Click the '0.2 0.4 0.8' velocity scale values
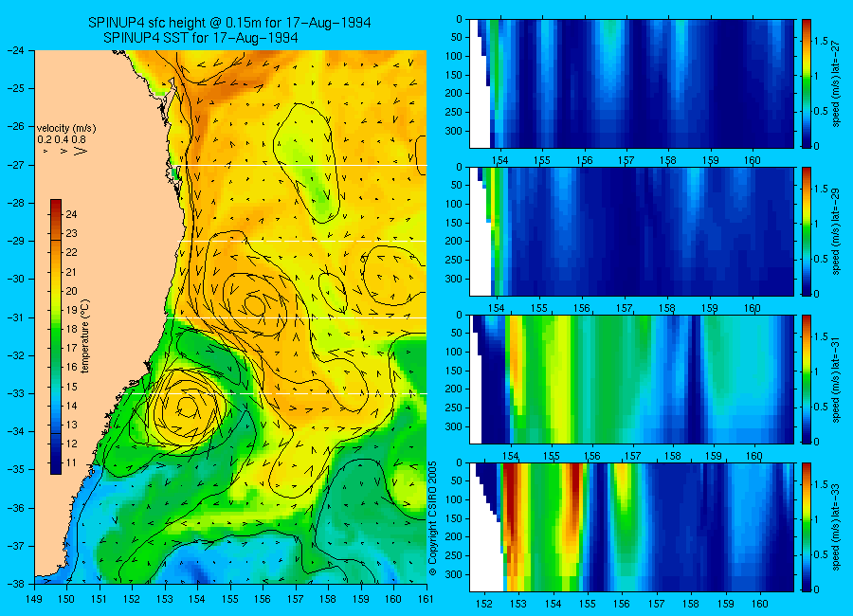Screen dimensions: 853x616 [62, 140]
